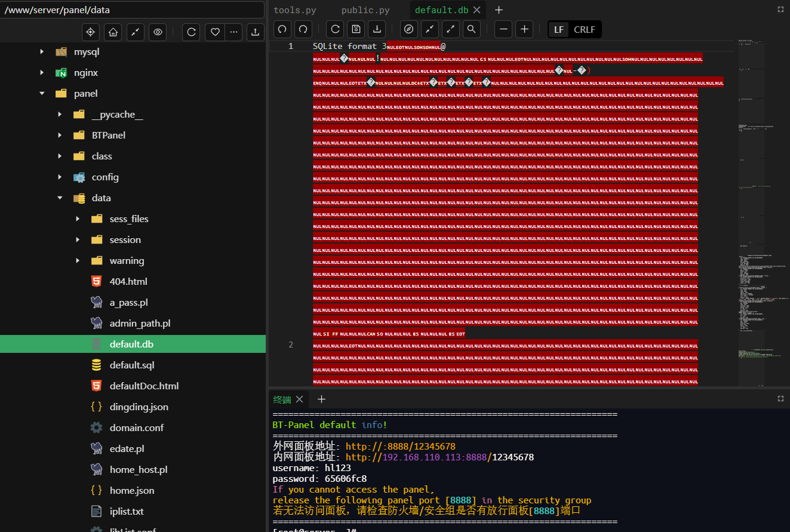Maximize the editor pane
Screen dimensions: 790x532
780,10
